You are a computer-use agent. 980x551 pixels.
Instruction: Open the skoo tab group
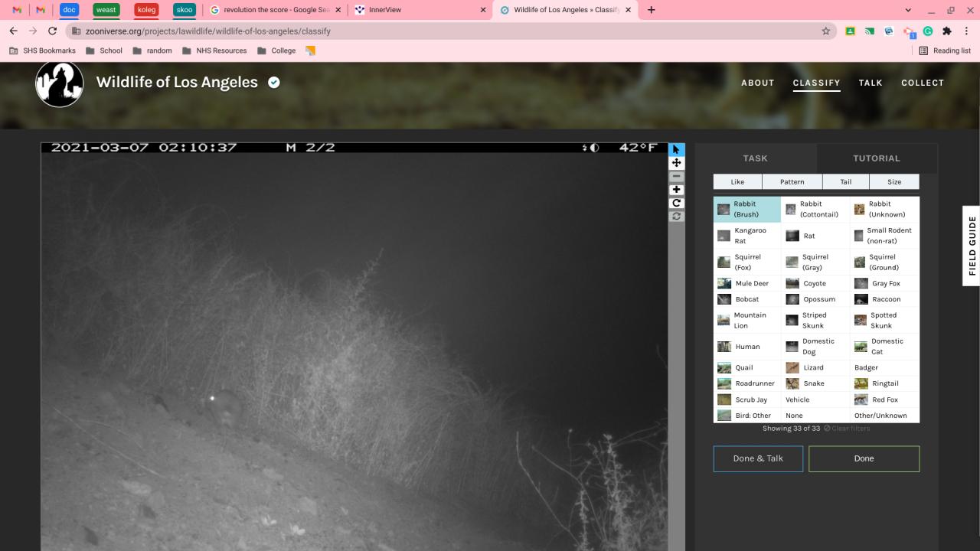185,10
